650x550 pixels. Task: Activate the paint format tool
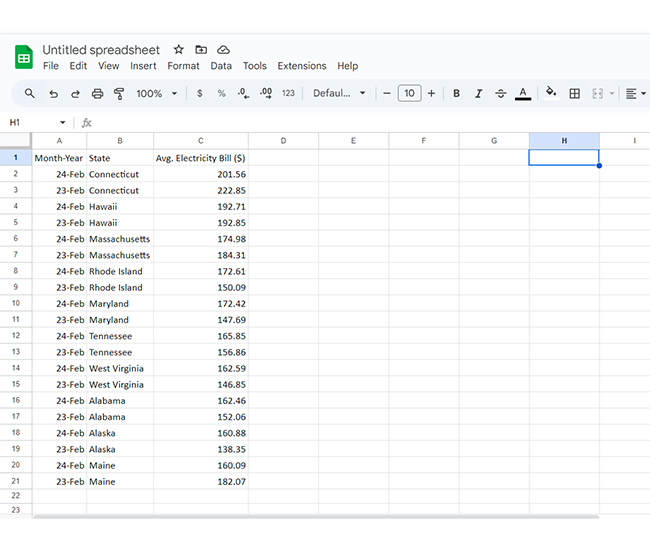point(119,94)
